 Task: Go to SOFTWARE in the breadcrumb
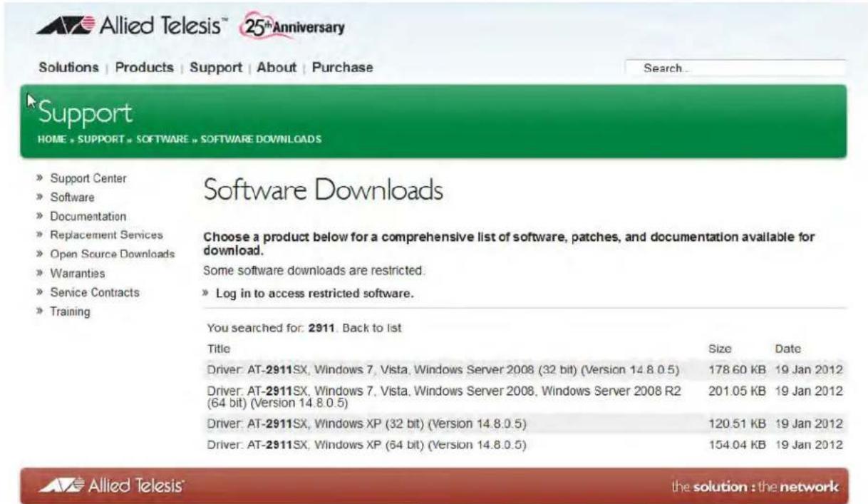[x=162, y=139]
